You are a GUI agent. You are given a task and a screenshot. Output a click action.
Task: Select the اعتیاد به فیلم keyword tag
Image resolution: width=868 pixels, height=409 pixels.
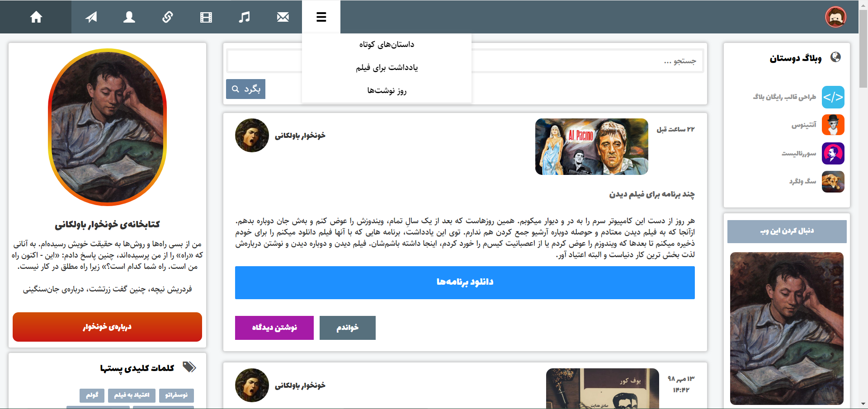pyautogui.click(x=132, y=395)
